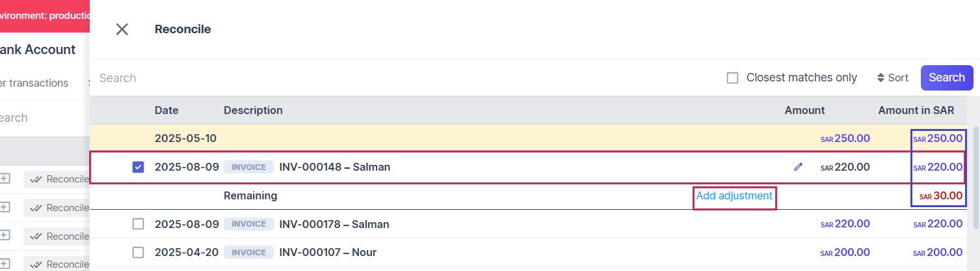Click the vertical scrollbar in Reconcile list
980x271 pixels.
click(975, 176)
